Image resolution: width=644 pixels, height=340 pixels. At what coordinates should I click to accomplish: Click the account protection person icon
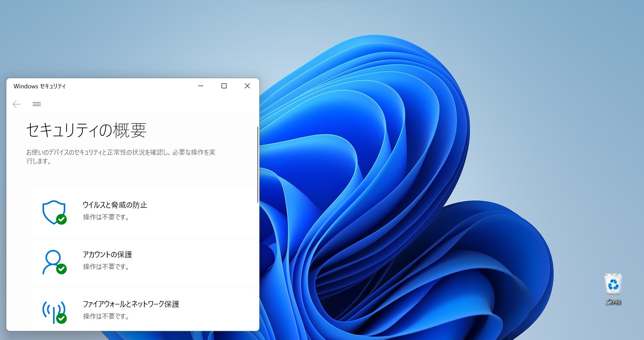54,262
